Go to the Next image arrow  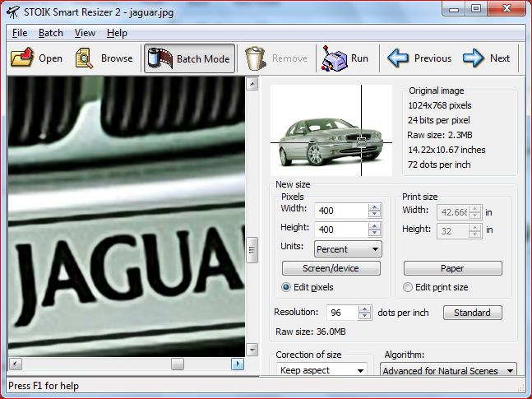474,58
